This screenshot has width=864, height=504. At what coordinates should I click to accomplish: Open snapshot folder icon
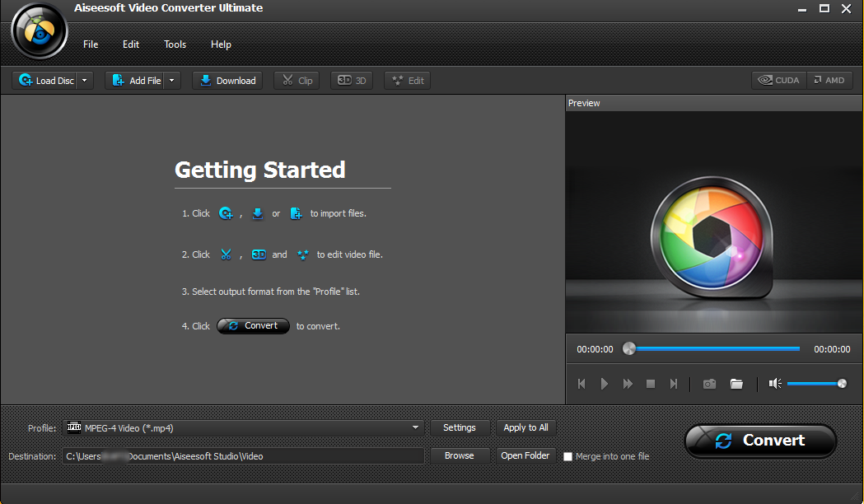(736, 384)
